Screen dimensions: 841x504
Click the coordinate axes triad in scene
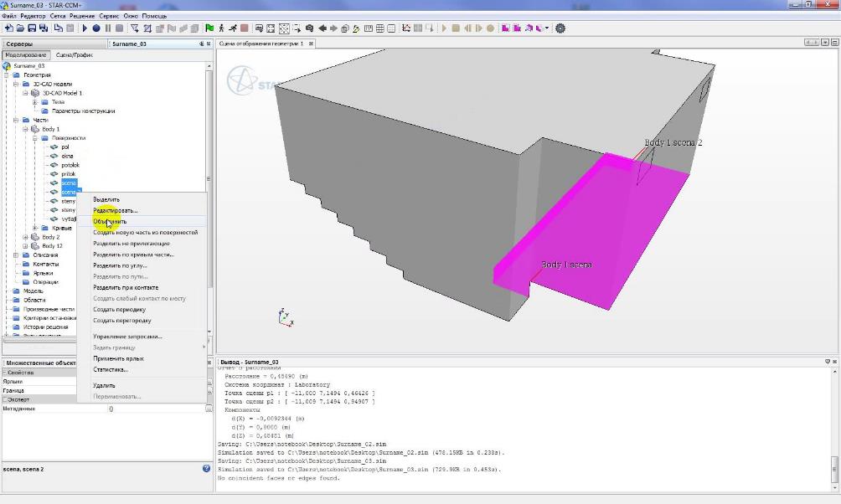pos(285,317)
